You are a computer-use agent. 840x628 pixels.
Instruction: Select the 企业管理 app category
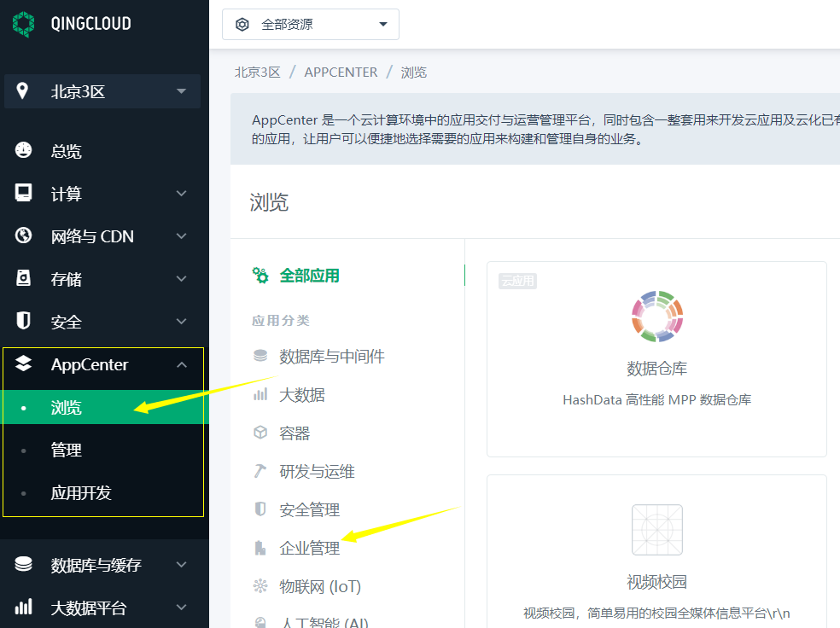[x=310, y=549]
